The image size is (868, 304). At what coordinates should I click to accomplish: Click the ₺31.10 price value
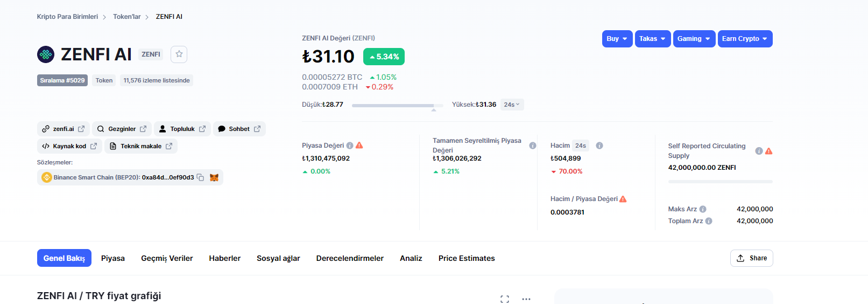click(328, 56)
